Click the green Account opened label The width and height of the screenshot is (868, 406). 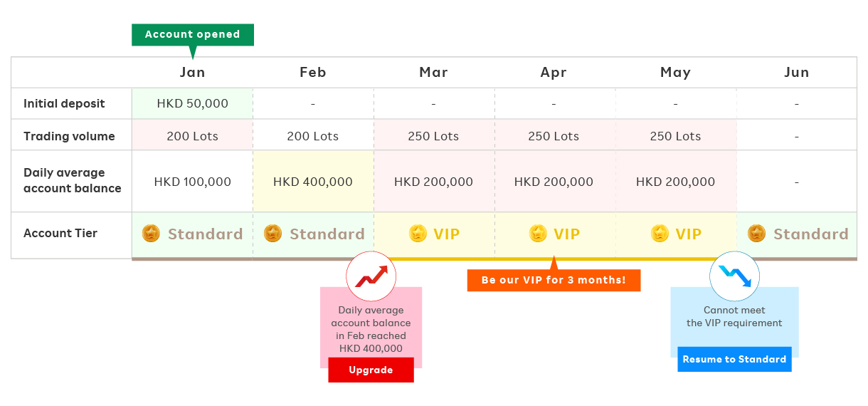(192, 34)
